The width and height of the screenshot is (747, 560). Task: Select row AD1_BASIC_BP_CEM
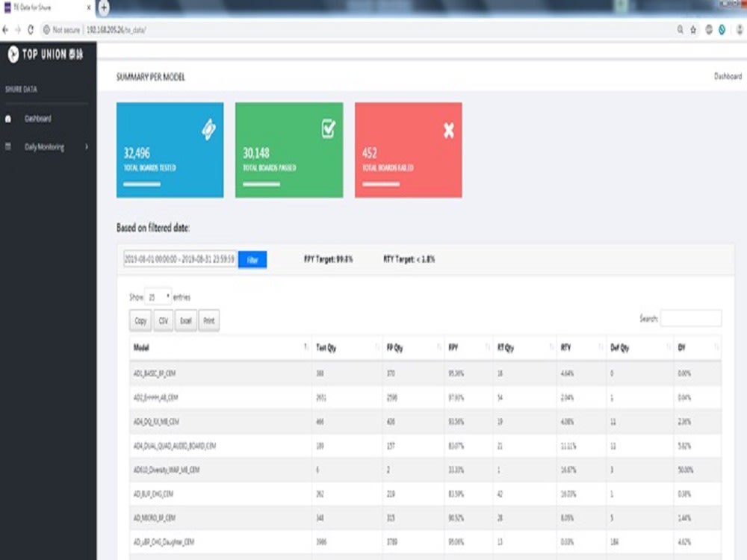click(425, 373)
